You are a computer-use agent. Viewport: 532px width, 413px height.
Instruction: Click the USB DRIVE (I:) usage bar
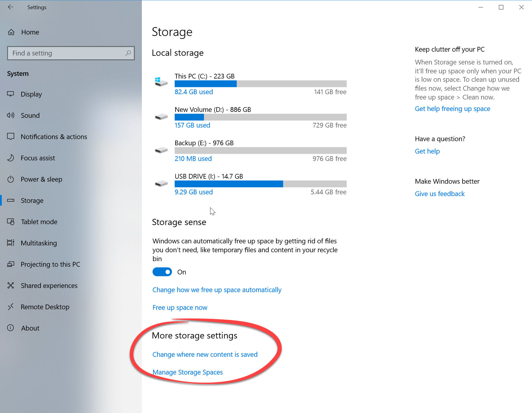(x=261, y=184)
